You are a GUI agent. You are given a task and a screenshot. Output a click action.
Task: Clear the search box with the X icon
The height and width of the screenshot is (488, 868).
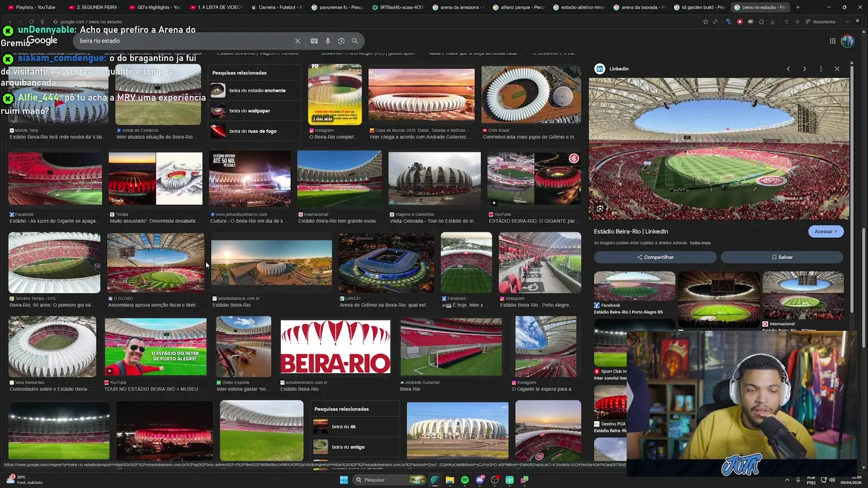[297, 41]
